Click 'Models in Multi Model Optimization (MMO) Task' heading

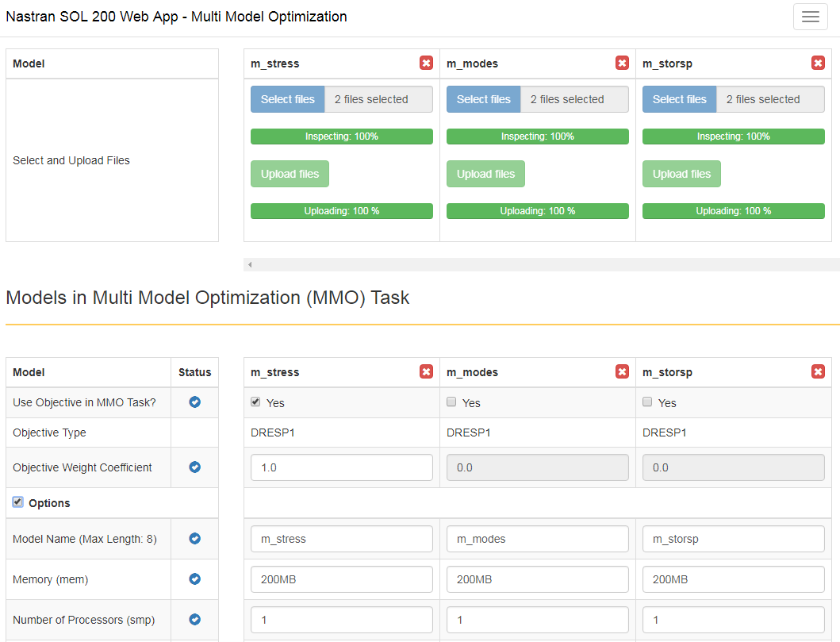click(207, 298)
